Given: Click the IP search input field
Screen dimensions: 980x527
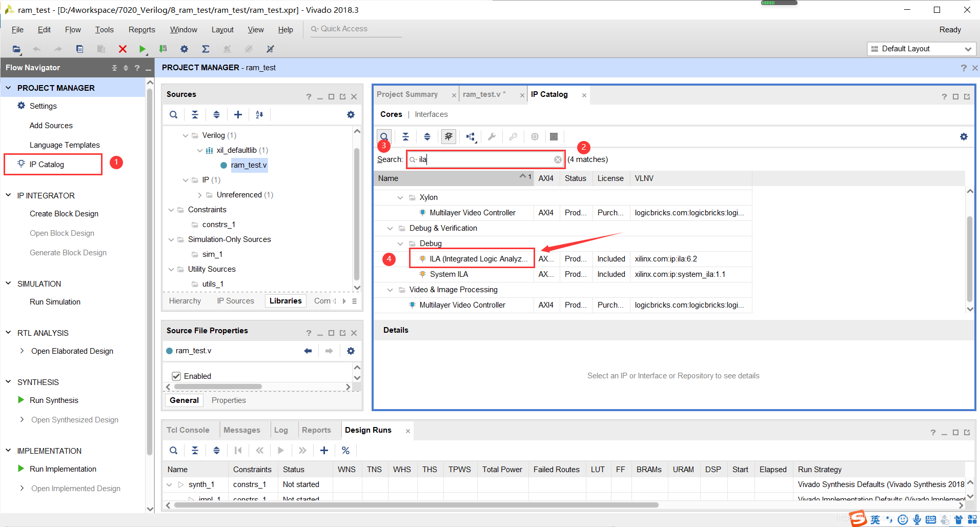Looking at the screenshot, I should coord(485,159).
